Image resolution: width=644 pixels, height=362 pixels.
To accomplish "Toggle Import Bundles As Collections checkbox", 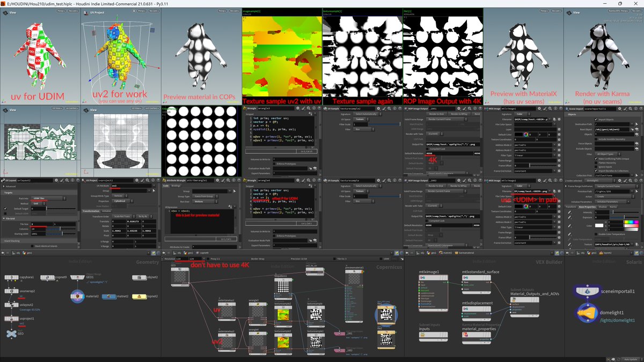I will click(596, 171).
